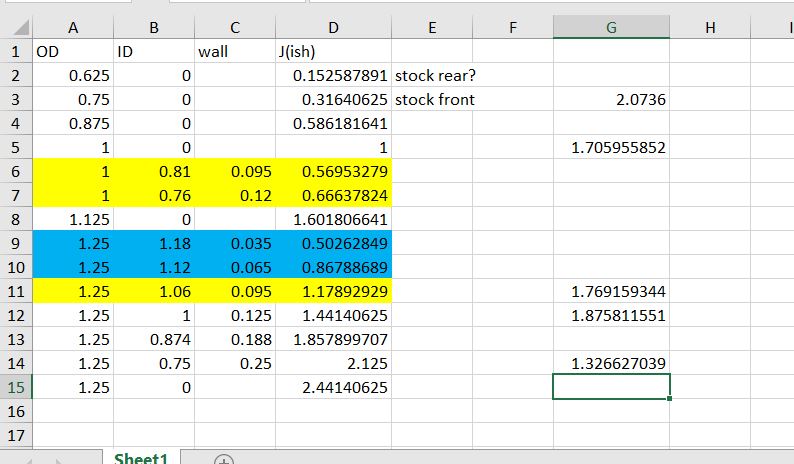Select row 15 header
This screenshot has height=464, width=794.
point(16,386)
